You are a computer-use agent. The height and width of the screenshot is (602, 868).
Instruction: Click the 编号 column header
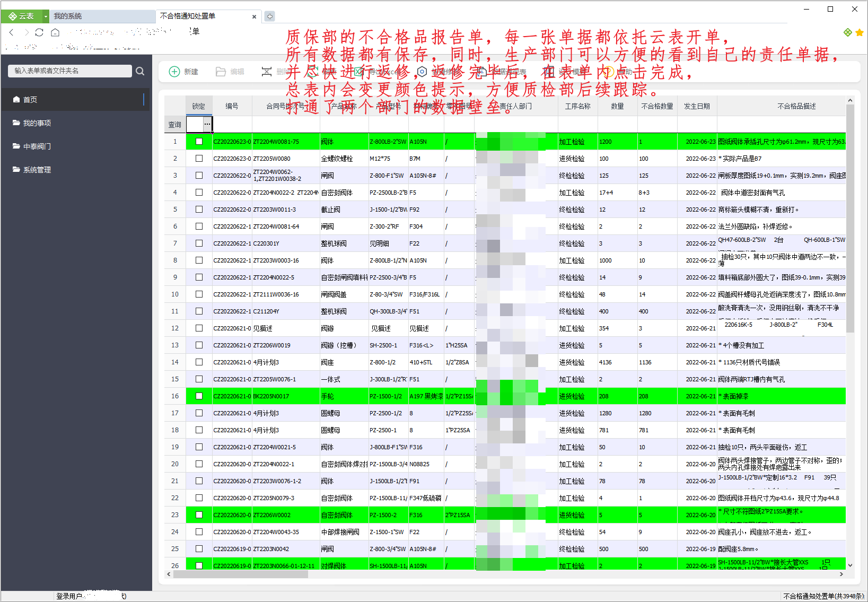tap(232, 106)
